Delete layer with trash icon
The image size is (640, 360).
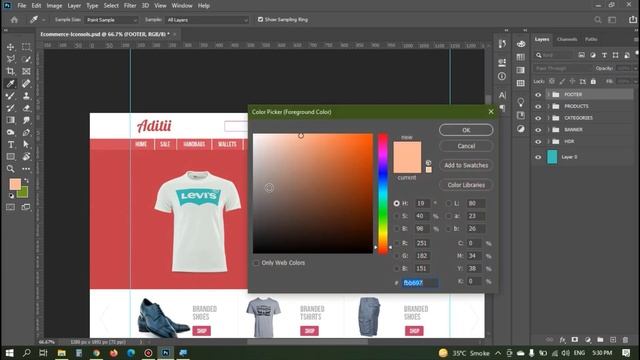(625, 340)
